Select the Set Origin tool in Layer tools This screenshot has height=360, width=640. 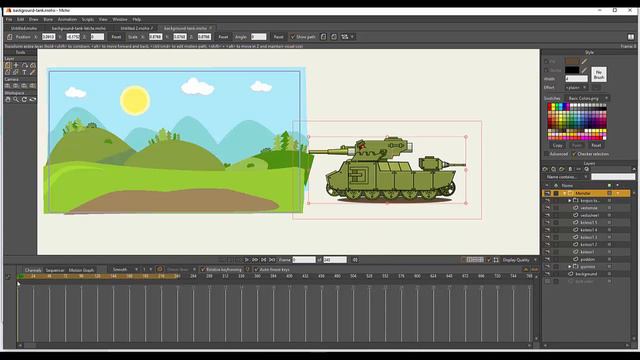coord(16,65)
